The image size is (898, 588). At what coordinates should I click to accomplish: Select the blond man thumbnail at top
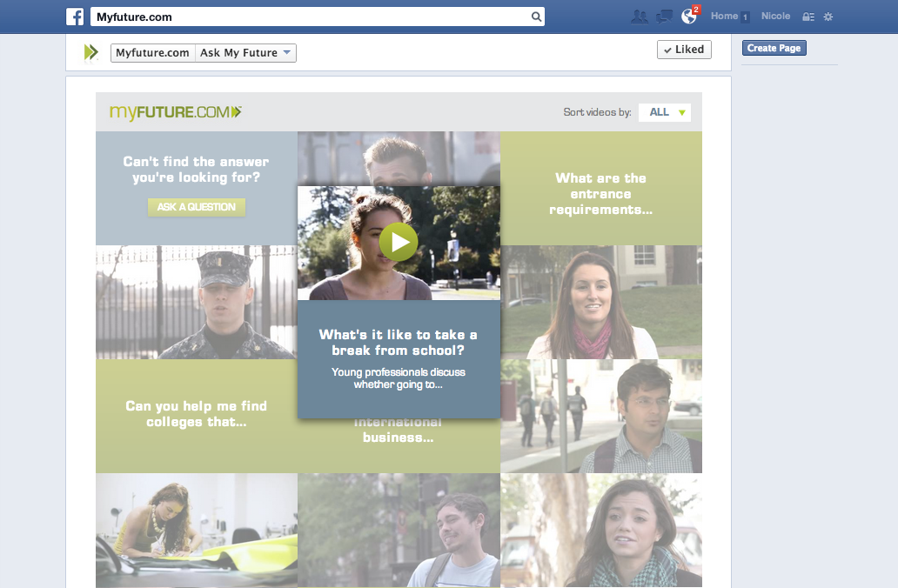[x=398, y=158]
